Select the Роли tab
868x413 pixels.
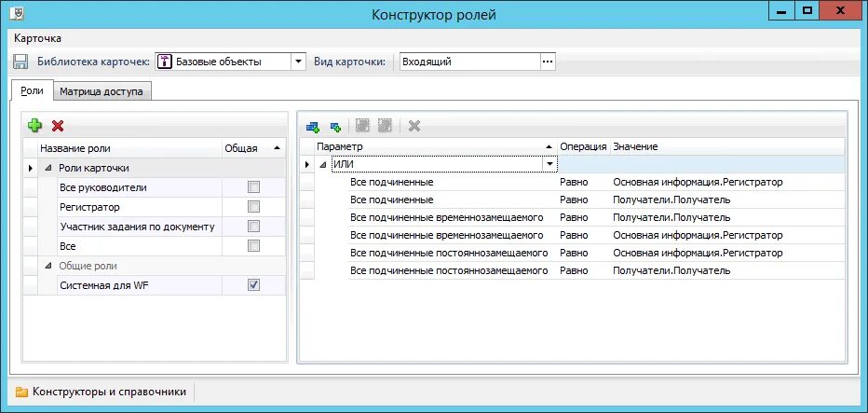pos(32,89)
